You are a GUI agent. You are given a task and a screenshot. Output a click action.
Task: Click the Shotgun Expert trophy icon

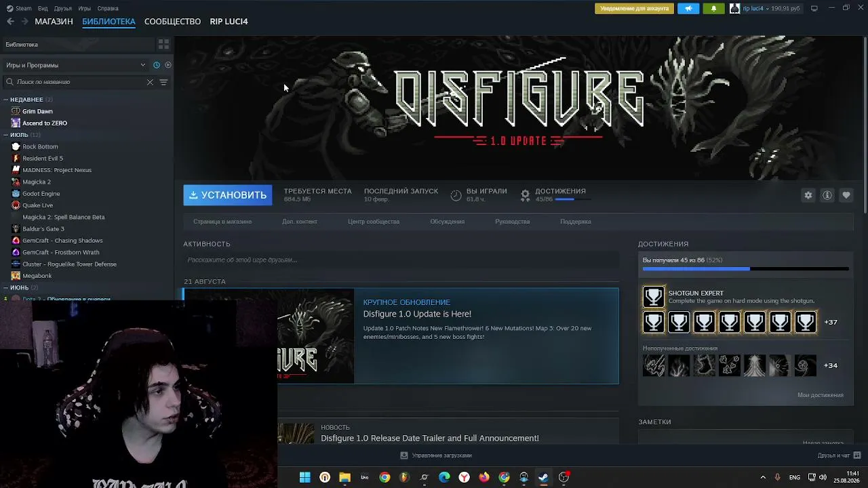(x=654, y=297)
